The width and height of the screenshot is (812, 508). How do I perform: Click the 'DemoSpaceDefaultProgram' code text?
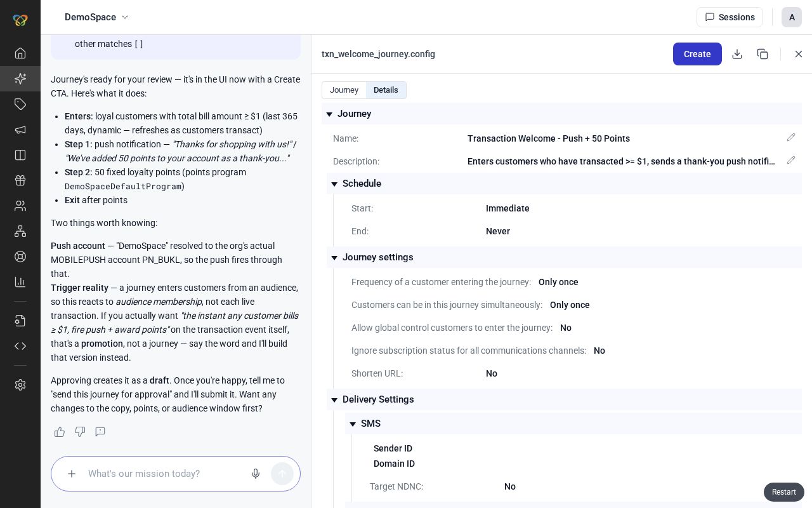pos(124,187)
